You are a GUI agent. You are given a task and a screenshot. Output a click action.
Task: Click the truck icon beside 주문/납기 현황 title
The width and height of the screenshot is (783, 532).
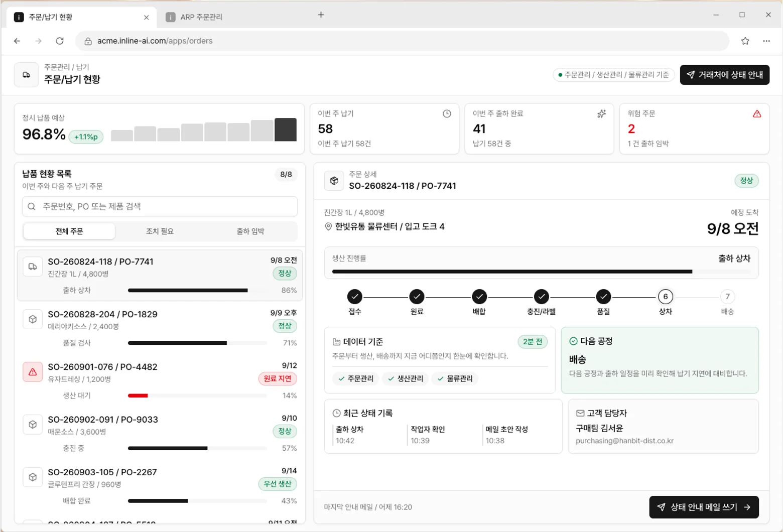pyautogui.click(x=27, y=75)
